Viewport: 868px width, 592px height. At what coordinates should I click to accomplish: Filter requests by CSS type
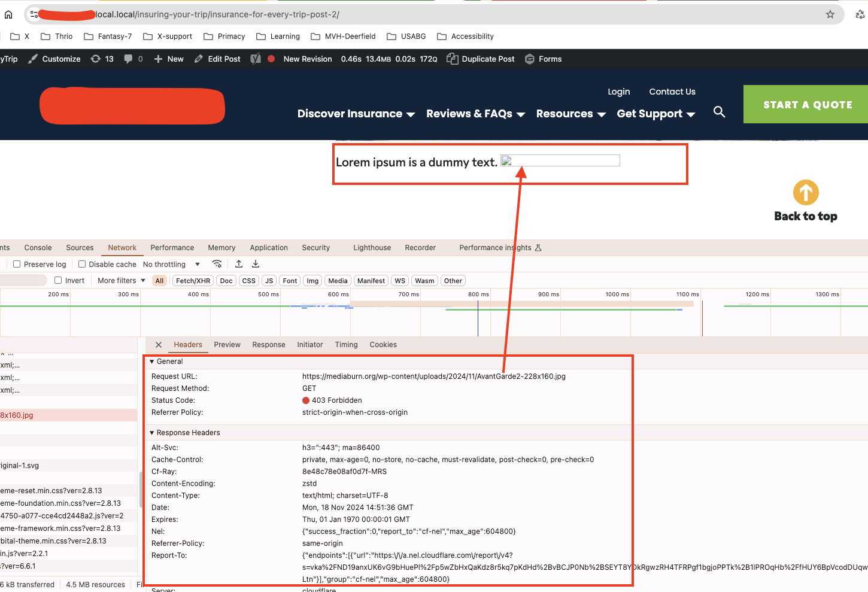pyautogui.click(x=249, y=281)
